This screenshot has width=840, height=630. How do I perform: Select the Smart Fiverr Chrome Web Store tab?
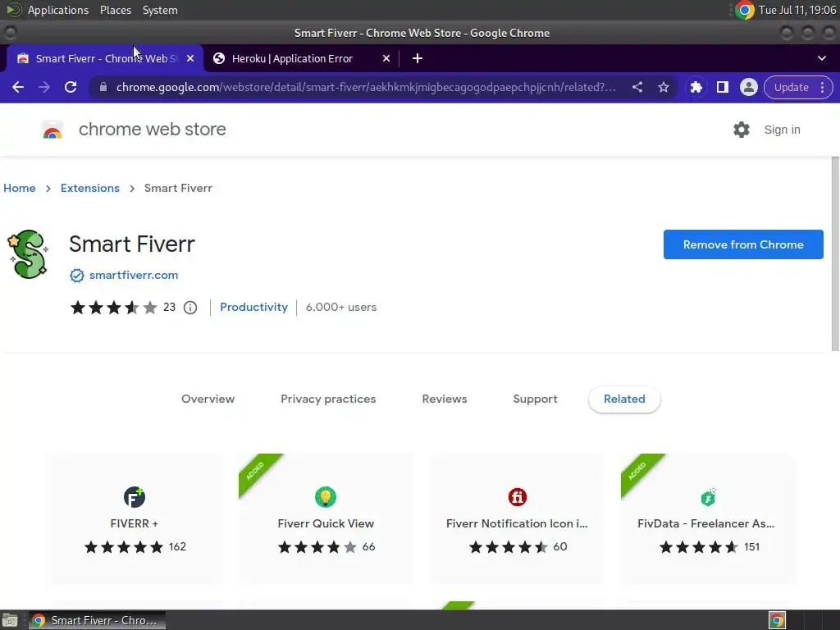click(x=104, y=58)
